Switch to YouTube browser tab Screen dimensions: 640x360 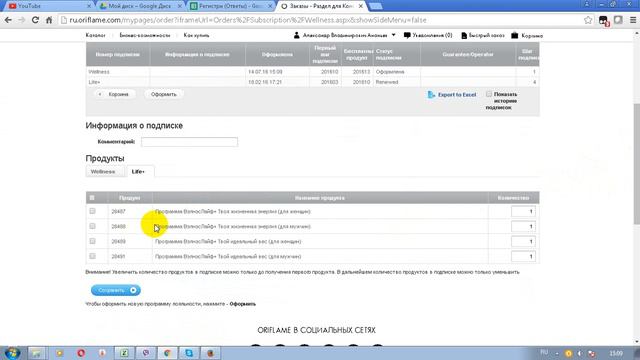(48, 6)
